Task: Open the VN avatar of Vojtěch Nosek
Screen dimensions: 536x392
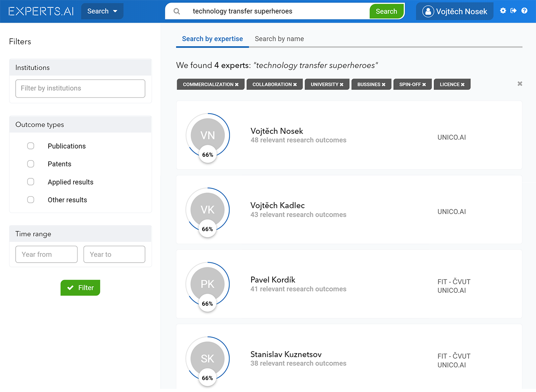Action: [x=208, y=135]
